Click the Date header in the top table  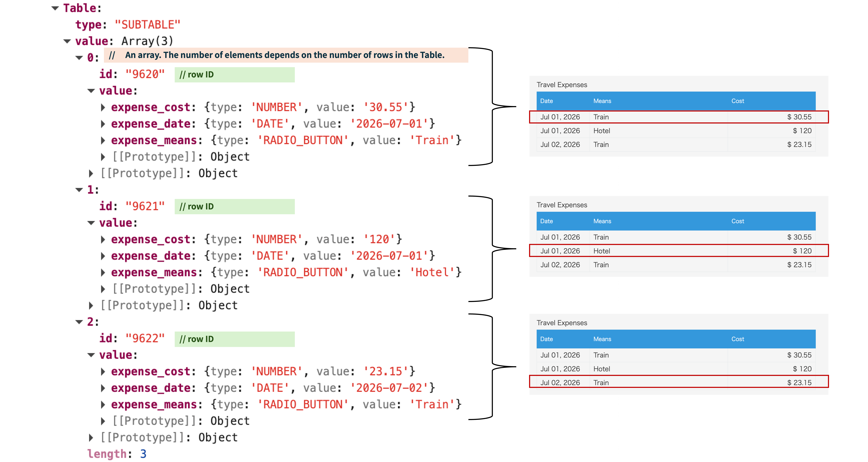[546, 101]
